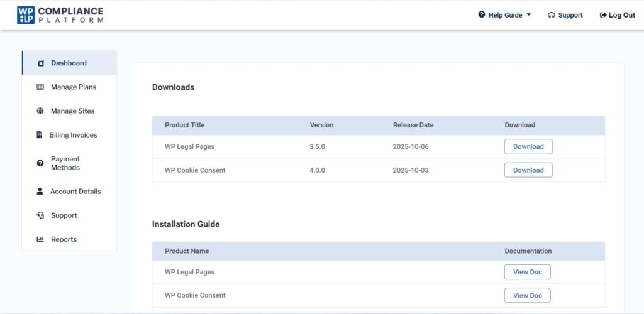Click the Manage Plans list icon
Screen dimensions: 644x314
[40, 87]
